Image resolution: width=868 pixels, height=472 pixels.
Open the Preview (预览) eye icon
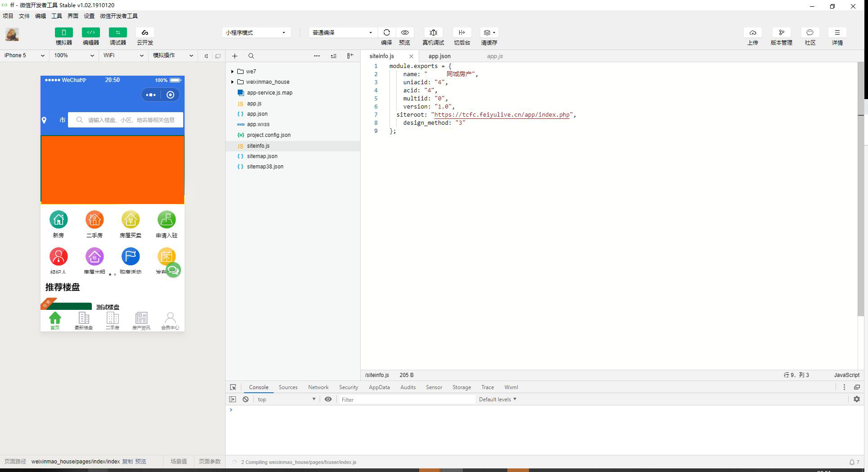[x=405, y=32]
